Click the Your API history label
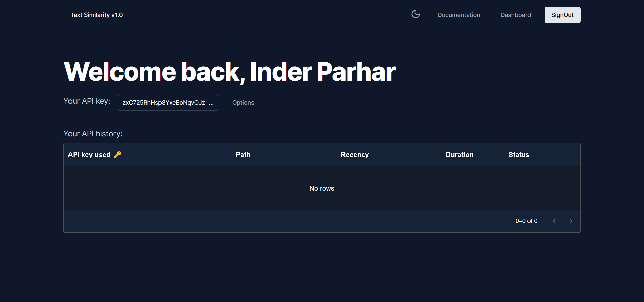This screenshot has height=302, width=644. [x=93, y=134]
